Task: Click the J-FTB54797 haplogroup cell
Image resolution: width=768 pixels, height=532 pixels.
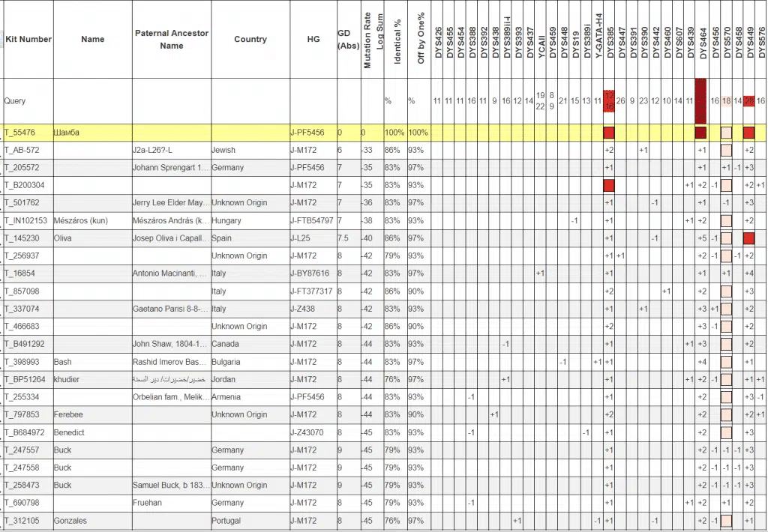Action: tap(312, 220)
